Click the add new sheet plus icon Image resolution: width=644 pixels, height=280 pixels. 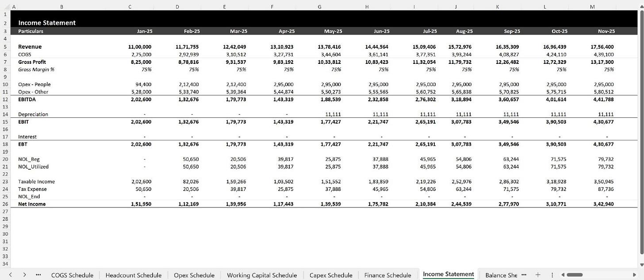tap(537, 275)
